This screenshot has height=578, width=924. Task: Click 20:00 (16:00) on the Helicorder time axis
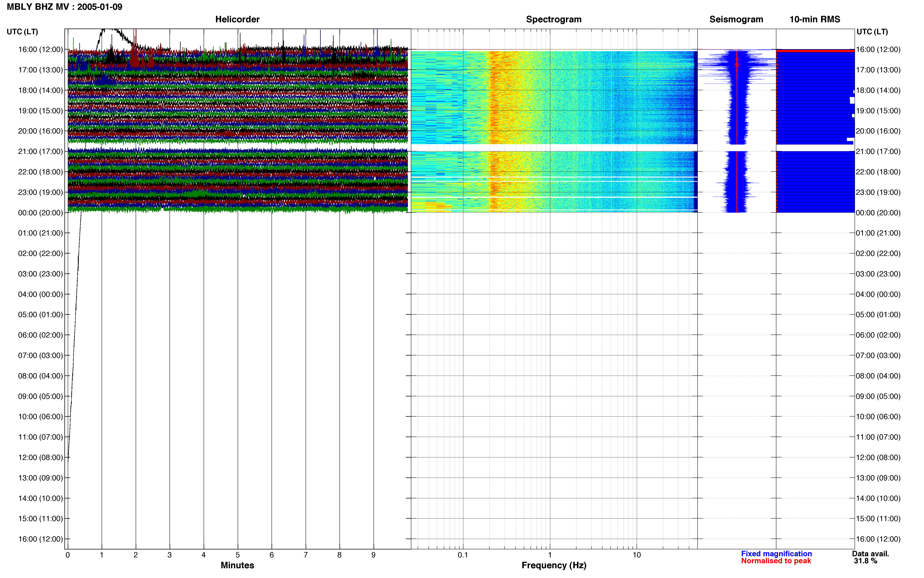(41, 131)
